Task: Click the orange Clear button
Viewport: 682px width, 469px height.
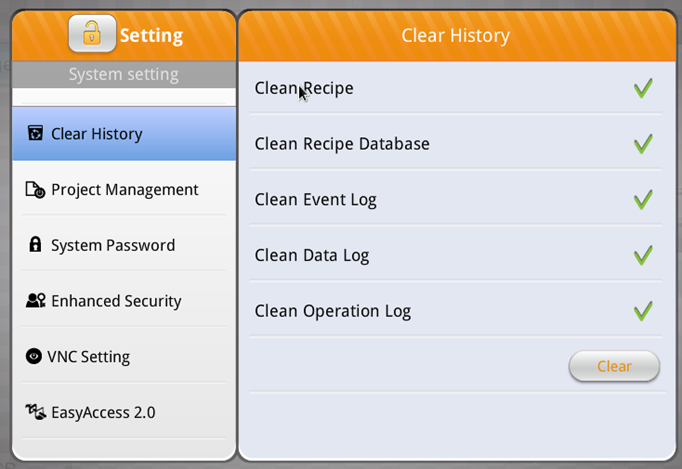Action: tap(614, 366)
